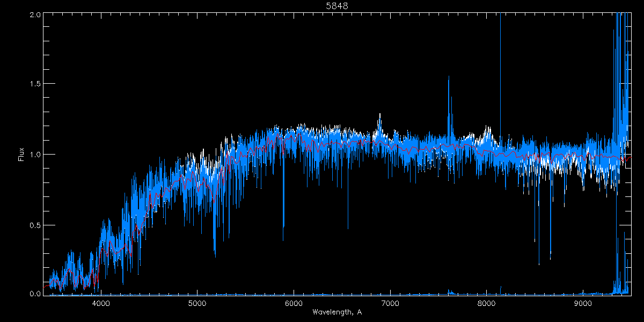Click the 2.0 flux tick label

tap(34, 15)
